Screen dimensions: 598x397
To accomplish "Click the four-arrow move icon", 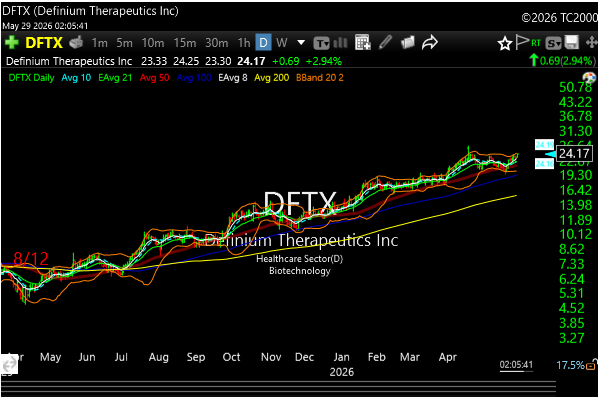I will pos(592,42).
